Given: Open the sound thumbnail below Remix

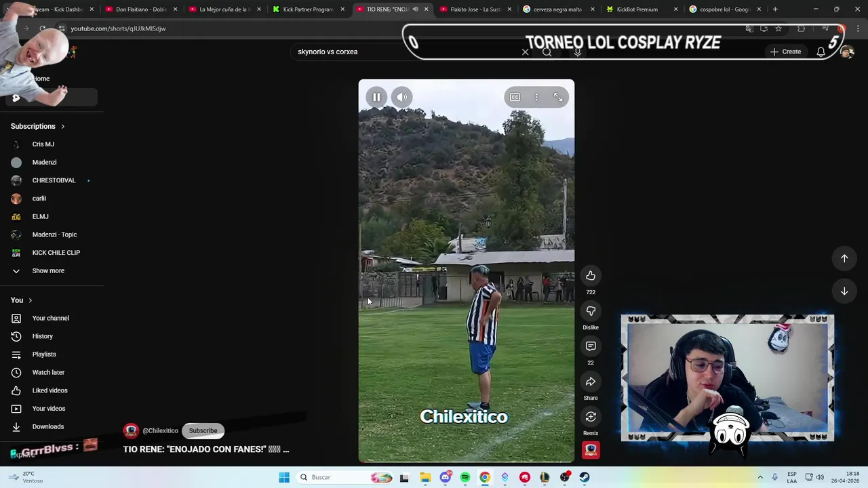Looking at the screenshot, I should pyautogui.click(x=591, y=450).
